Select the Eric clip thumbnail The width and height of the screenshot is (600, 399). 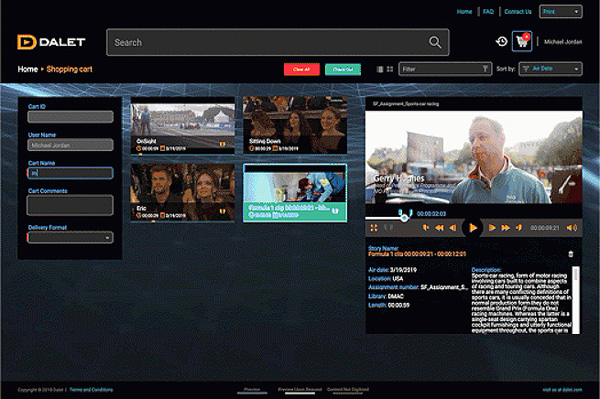(183, 192)
